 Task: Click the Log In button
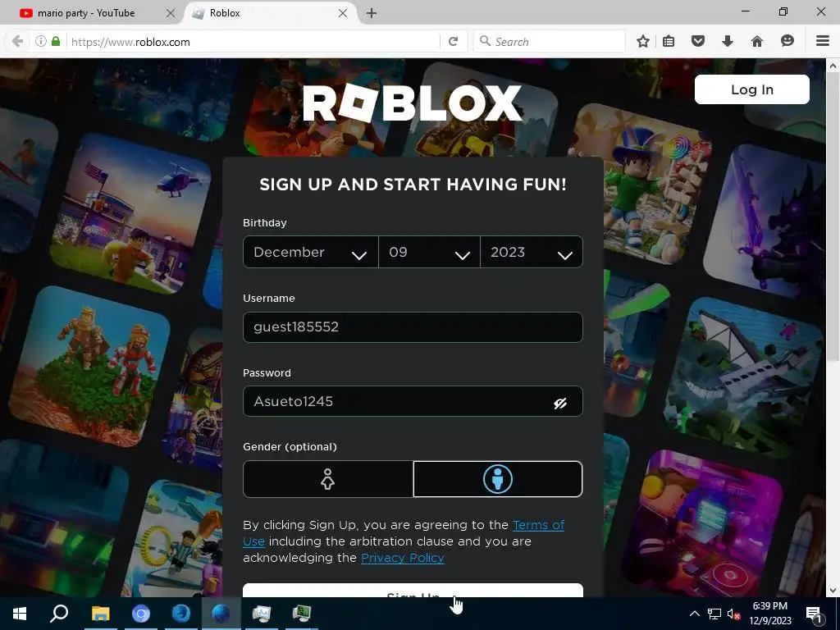point(751,89)
